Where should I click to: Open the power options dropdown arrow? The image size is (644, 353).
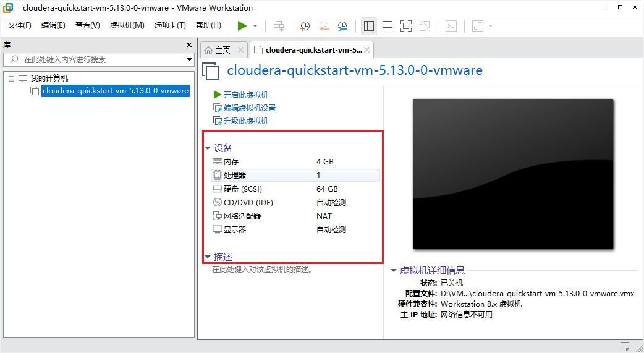(255, 26)
